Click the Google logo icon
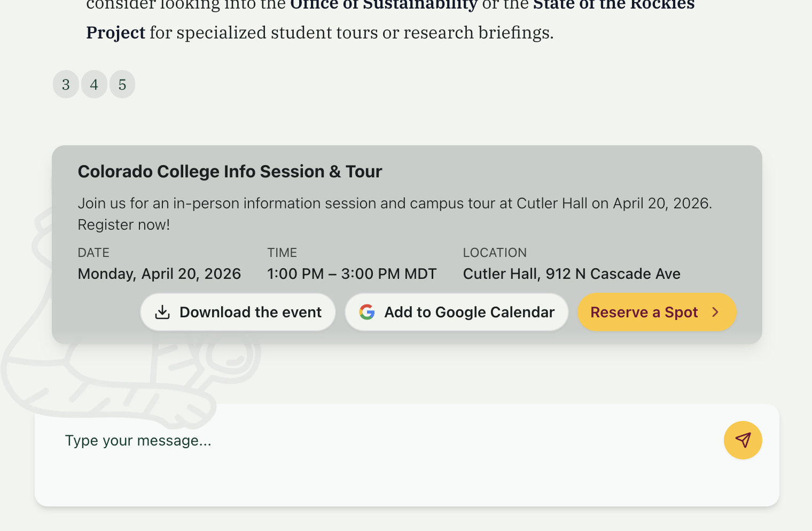This screenshot has width=812, height=531. click(x=367, y=312)
